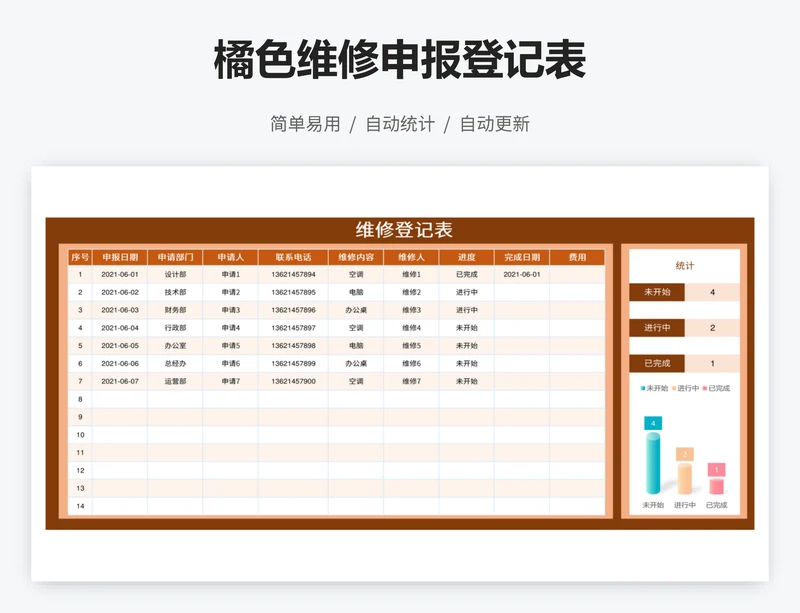Click the 技术部 department cell
The image size is (800, 613).
(175, 292)
